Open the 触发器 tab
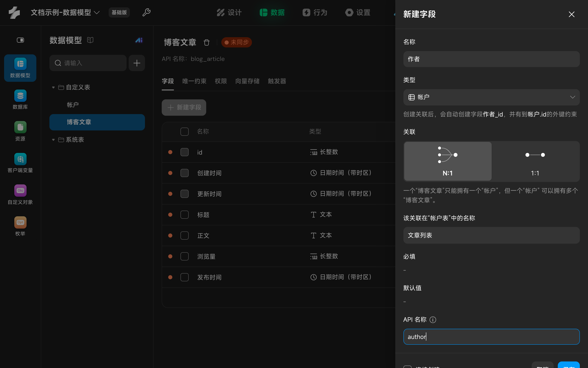 [277, 81]
